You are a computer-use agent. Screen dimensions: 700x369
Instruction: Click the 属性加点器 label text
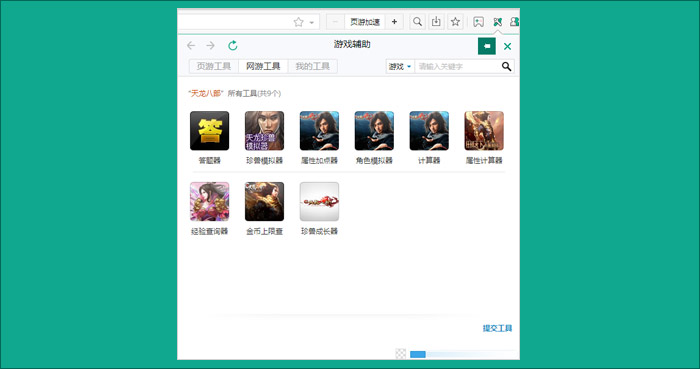pyautogui.click(x=319, y=161)
